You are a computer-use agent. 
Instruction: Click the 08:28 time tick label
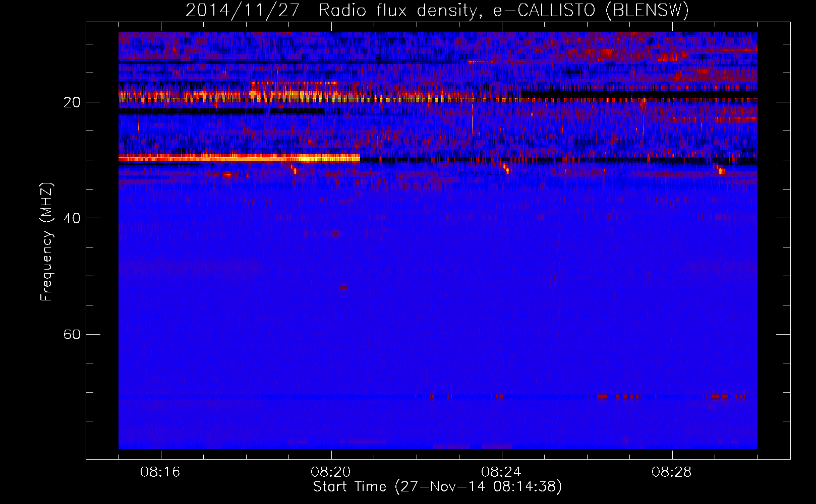tap(672, 472)
